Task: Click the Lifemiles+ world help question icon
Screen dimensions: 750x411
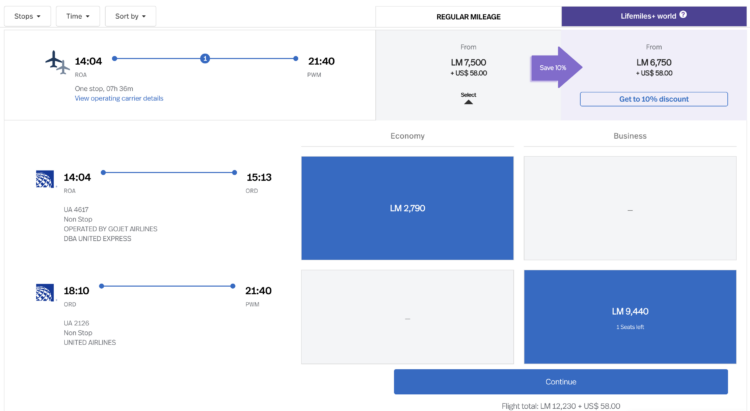Action: coord(683,15)
